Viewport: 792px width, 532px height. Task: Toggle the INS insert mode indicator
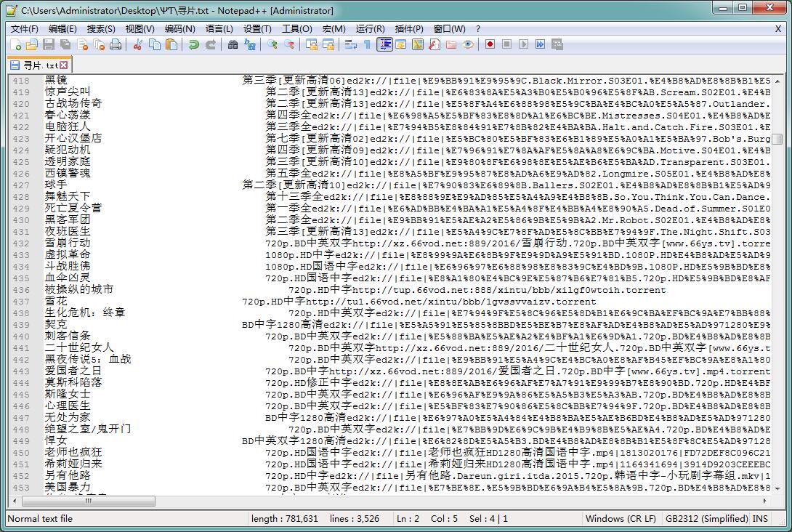coord(760,519)
